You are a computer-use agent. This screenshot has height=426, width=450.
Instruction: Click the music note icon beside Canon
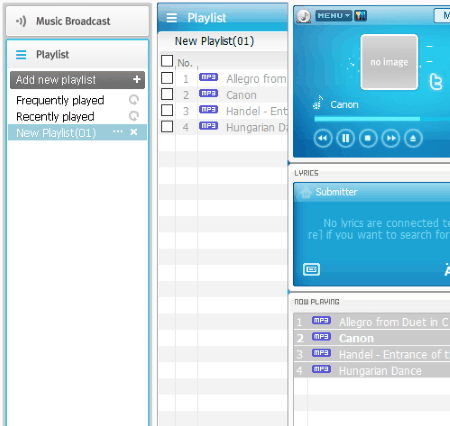318,103
